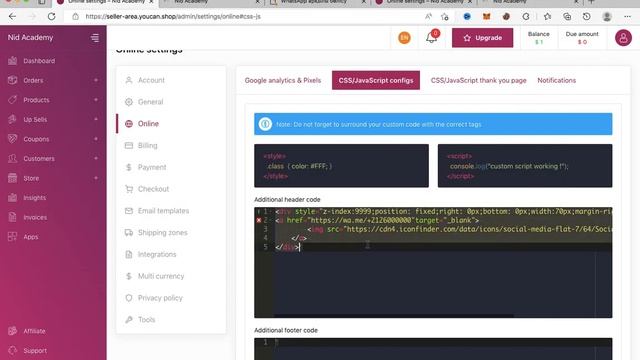Screen dimensions: 640x360
Task: Click the browser profile avatar in toolbar
Action: click(607, 17)
